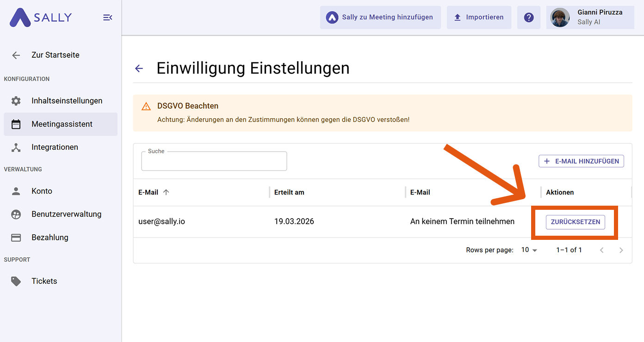Open the Rows per page dropdown
Screen dimensions: 644x342
pos(529,250)
